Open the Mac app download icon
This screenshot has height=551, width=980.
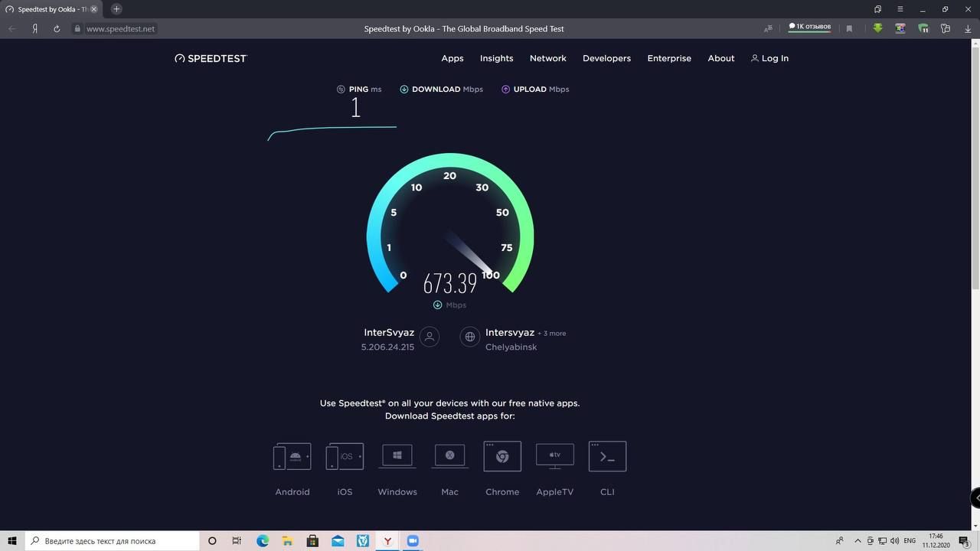click(450, 456)
